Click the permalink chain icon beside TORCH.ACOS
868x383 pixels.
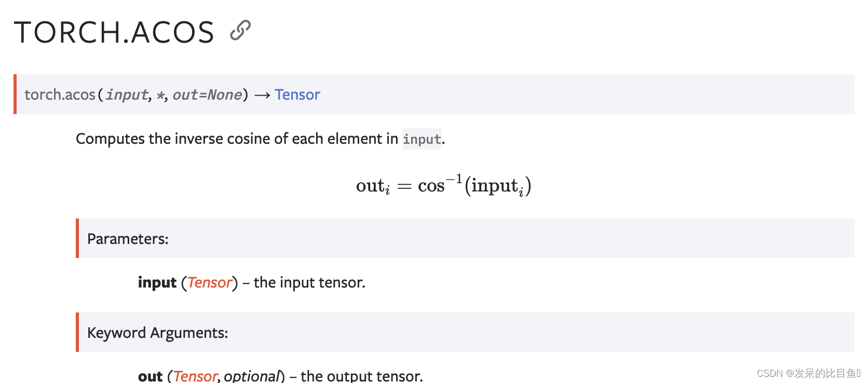tap(240, 31)
